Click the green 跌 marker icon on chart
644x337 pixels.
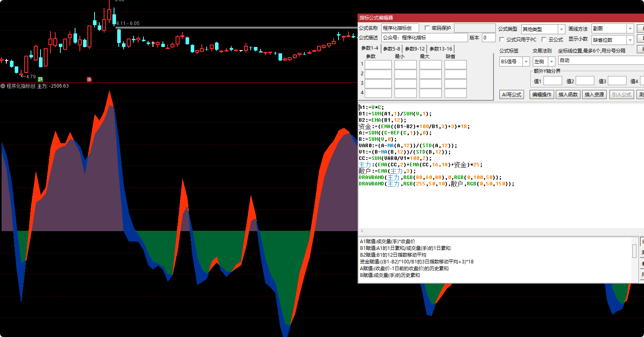pyautogui.click(x=40, y=80)
